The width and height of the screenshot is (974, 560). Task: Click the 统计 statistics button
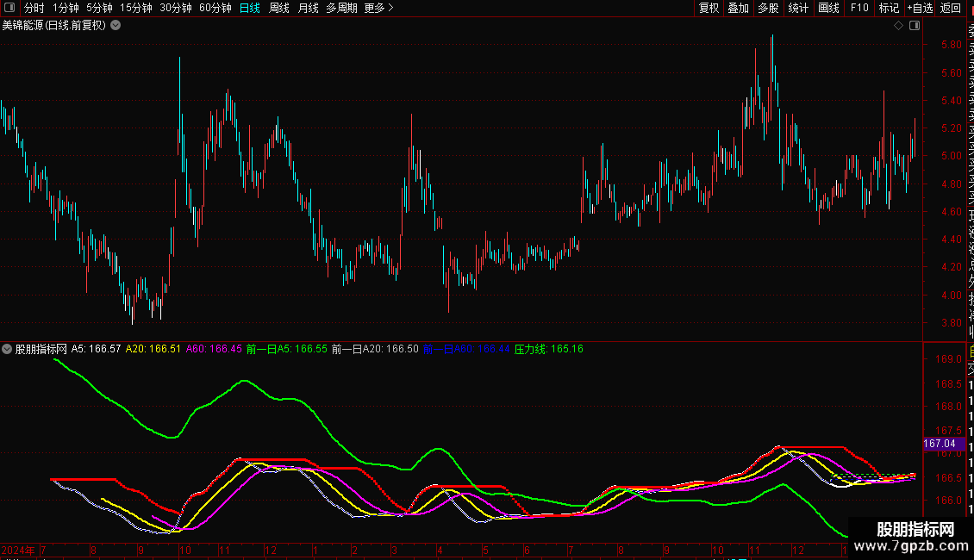coord(798,8)
